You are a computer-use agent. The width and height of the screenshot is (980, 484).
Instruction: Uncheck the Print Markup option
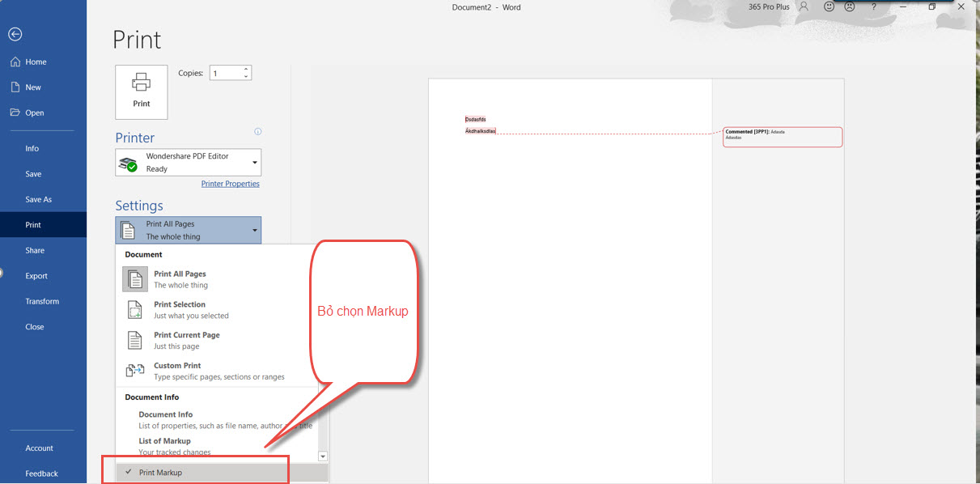[x=160, y=473]
